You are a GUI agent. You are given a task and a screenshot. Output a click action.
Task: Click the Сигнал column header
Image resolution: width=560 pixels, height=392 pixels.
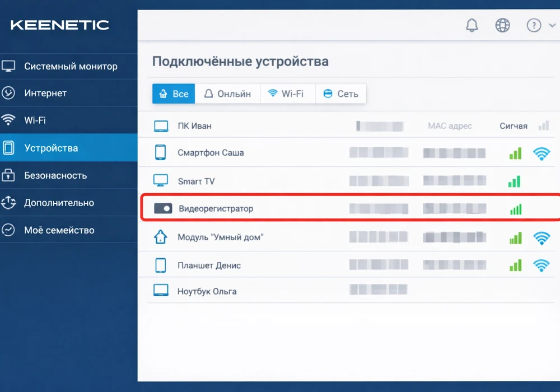(x=514, y=126)
